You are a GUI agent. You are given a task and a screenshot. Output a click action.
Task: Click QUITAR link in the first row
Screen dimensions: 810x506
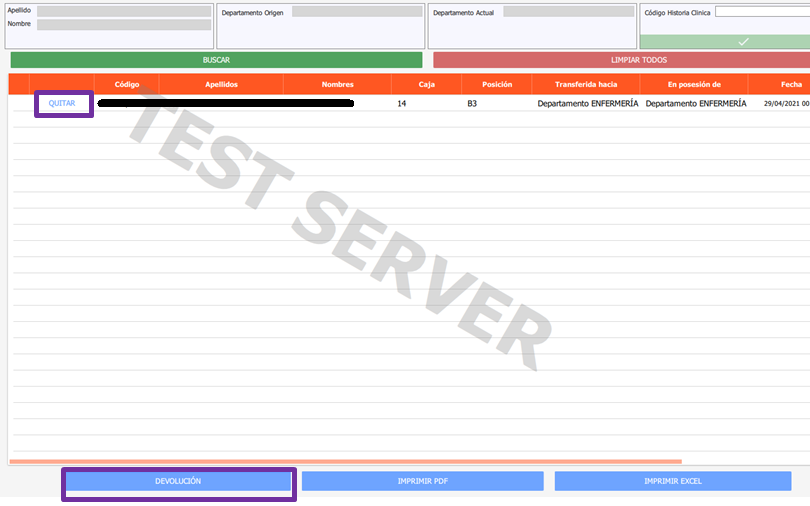(x=63, y=104)
